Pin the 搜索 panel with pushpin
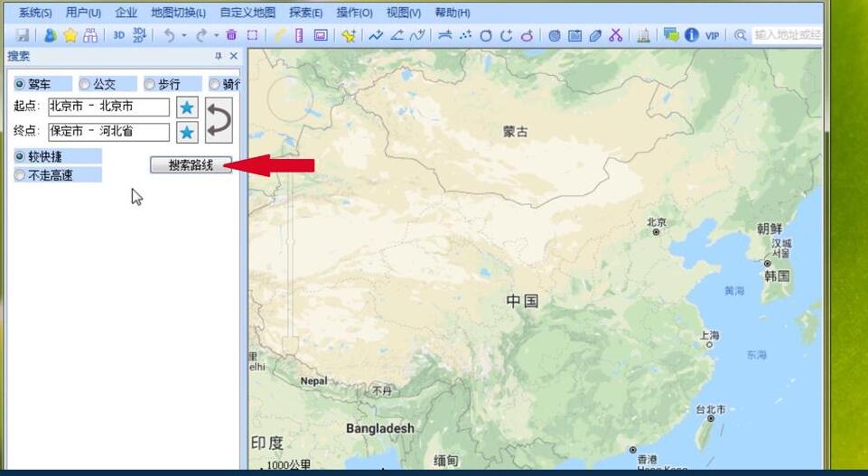The width and height of the screenshot is (868, 476). point(218,56)
